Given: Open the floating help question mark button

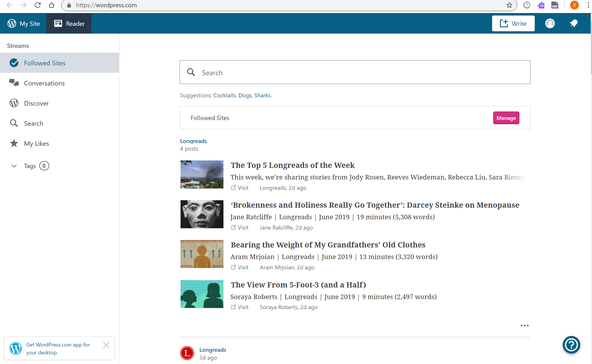Looking at the screenshot, I should pyautogui.click(x=571, y=345).
